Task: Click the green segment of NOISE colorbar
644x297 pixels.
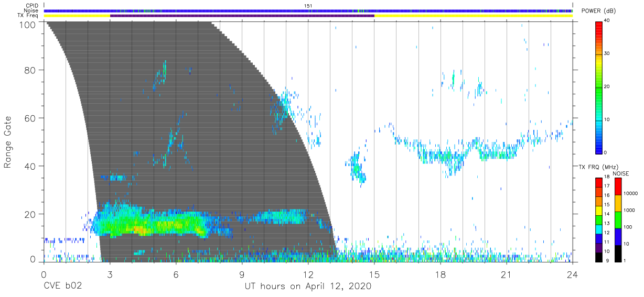Action: tap(618, 220)
